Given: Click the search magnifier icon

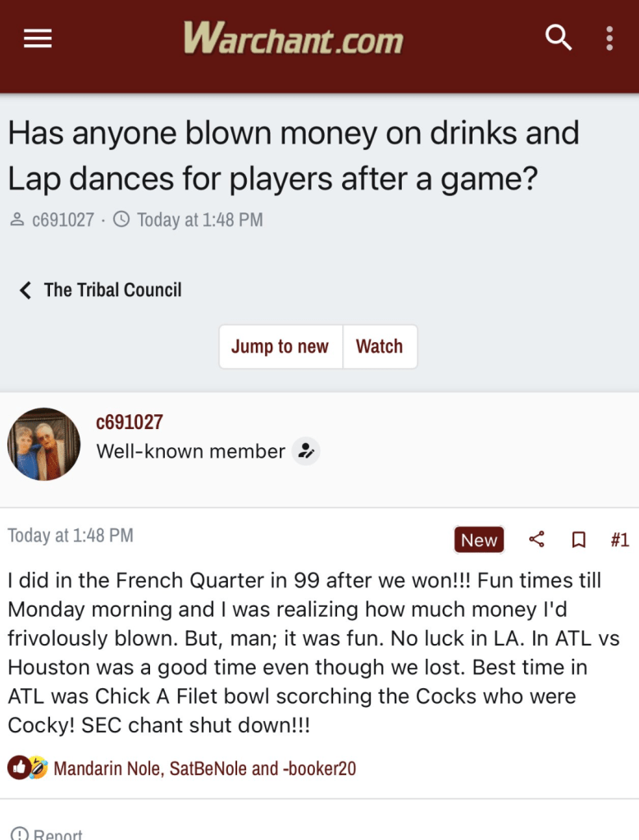Looking at the screenshot, I should click(x=559, y=38).
